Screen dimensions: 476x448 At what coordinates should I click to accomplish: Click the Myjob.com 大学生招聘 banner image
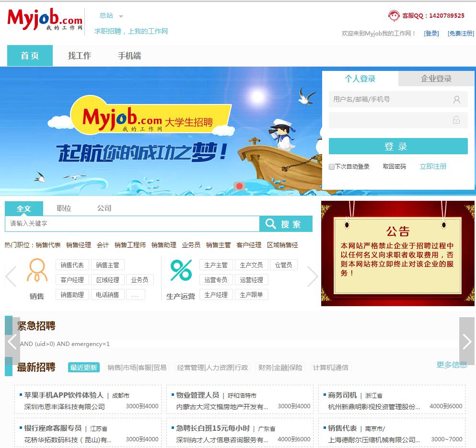(161, 131)
